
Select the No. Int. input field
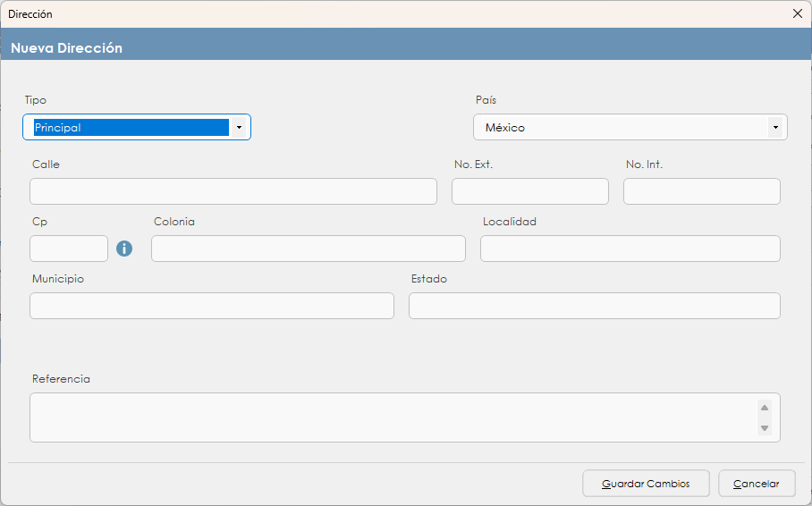(701, 191)
